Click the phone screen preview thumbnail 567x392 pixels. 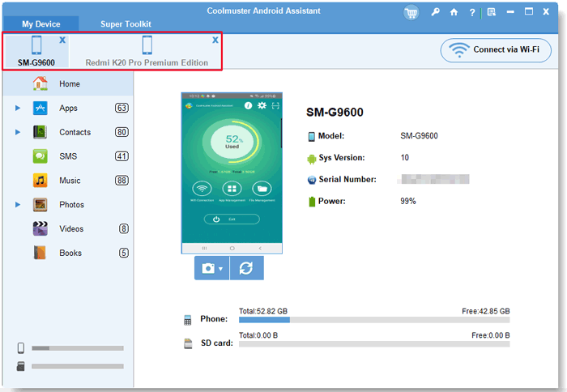[232, 173]
